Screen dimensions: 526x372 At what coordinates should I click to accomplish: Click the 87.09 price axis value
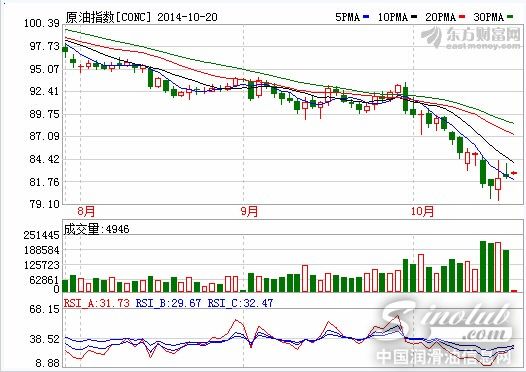(x=45, y=136)
